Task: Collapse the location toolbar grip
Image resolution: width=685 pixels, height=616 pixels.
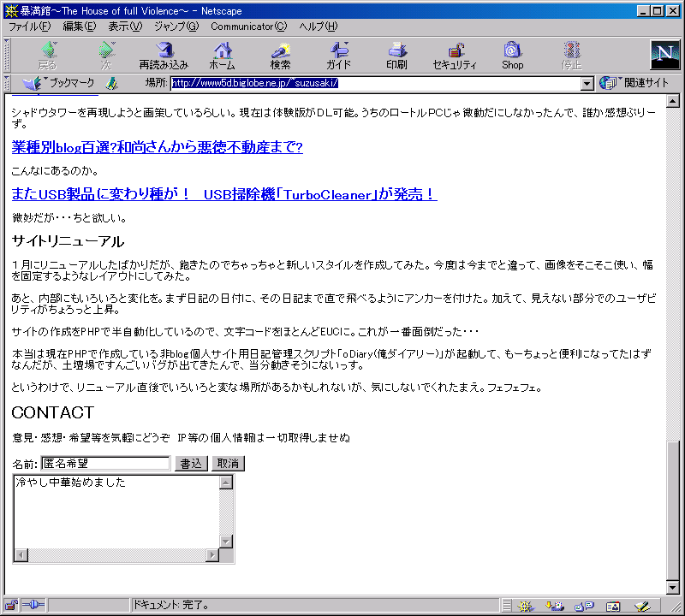Action: [7, 83]
